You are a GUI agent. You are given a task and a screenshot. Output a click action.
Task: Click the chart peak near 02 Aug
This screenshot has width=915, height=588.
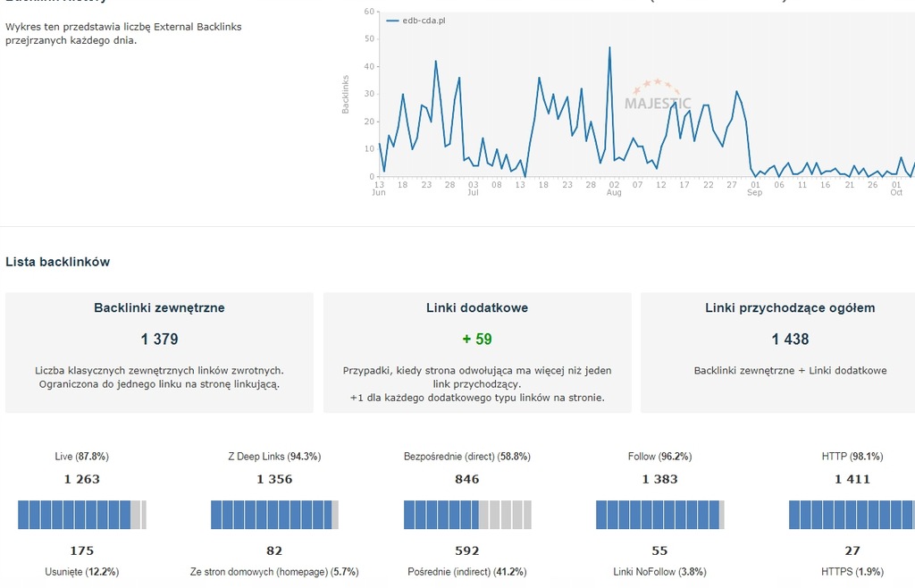(609, 48)
